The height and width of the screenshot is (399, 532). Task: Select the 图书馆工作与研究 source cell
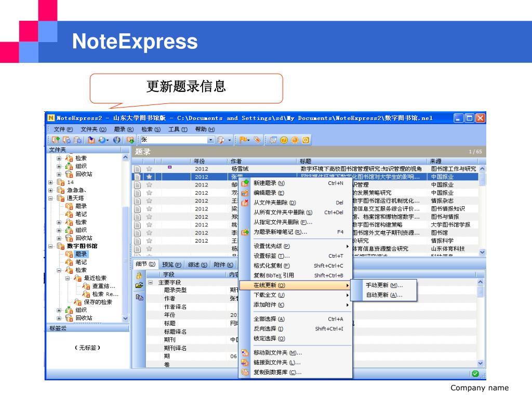pos(453,169)
